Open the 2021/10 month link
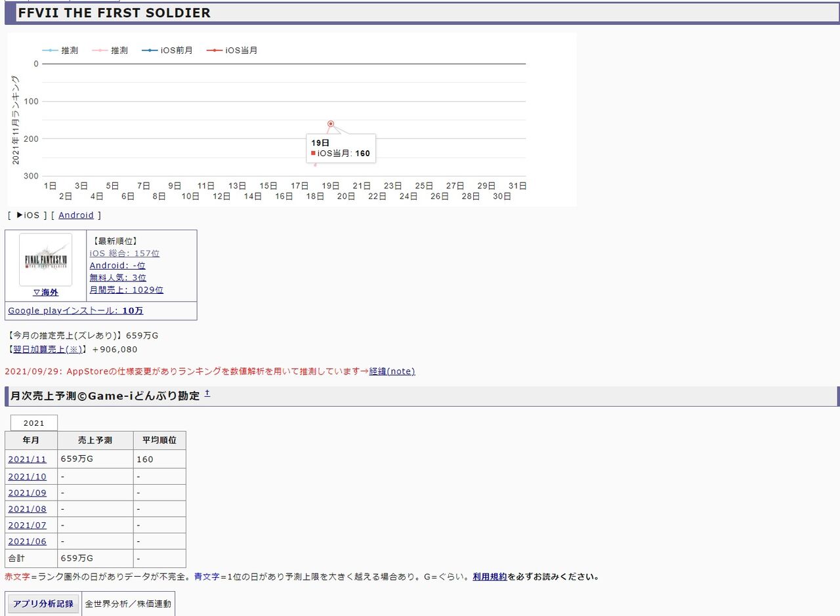The image size is (840, 616). tap(28, 477)
